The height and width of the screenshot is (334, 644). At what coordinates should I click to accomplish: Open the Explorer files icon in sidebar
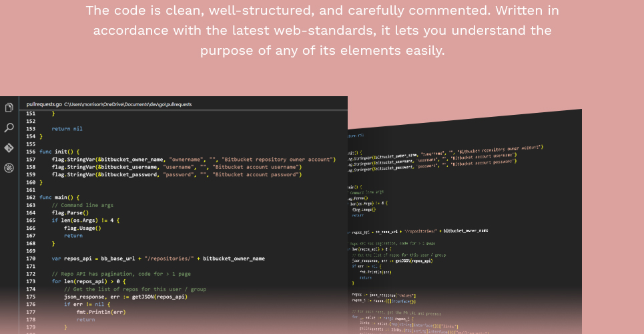[9, 108]
